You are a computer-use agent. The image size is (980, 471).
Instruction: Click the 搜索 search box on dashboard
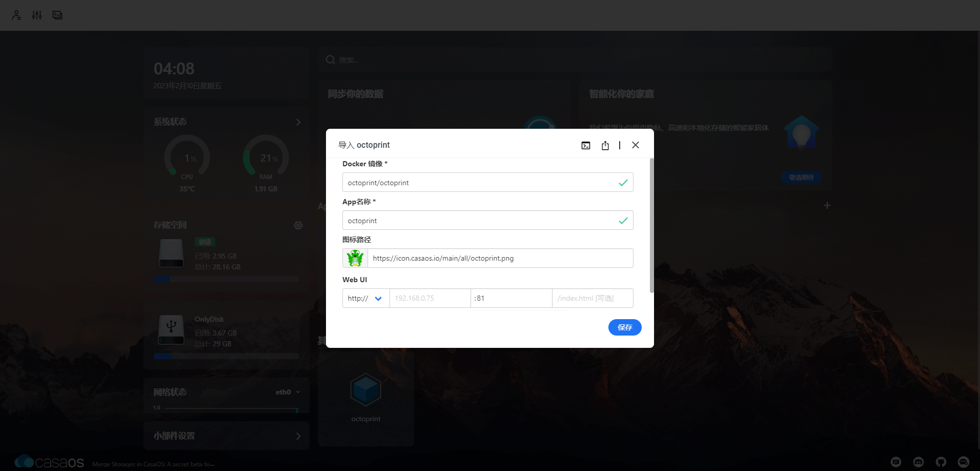pyautogui.click(x=574, y=60)
